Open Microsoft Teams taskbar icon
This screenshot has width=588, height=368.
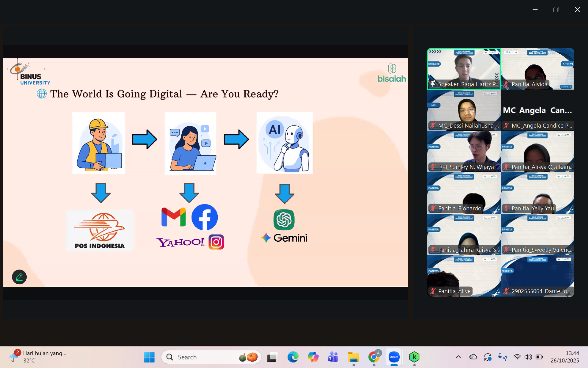(333, 357)
